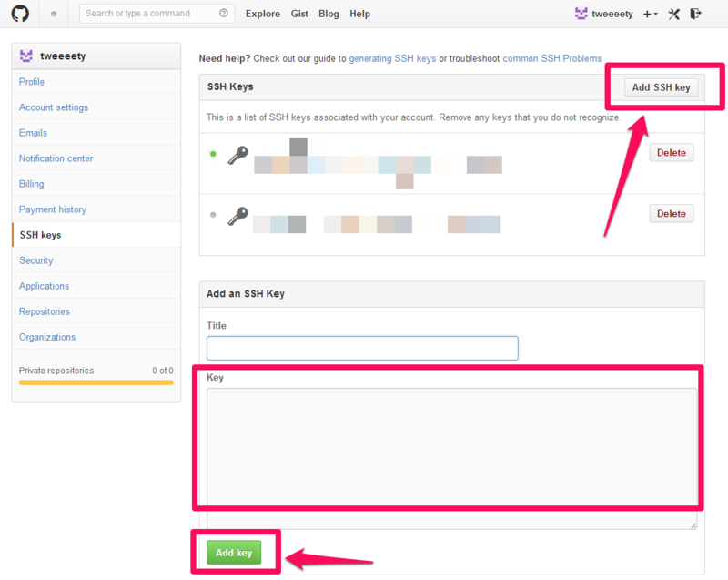Go to Profile settings

click(96, 82)
